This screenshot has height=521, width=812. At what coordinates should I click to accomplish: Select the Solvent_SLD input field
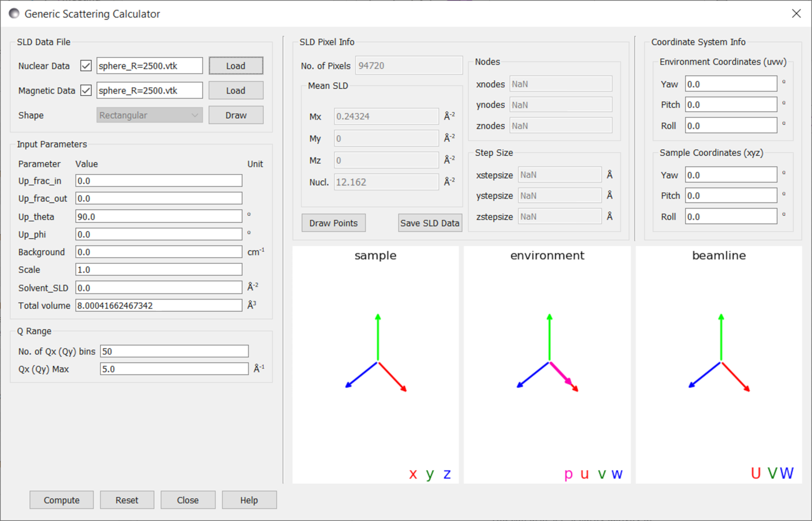(x=159, y=288)
